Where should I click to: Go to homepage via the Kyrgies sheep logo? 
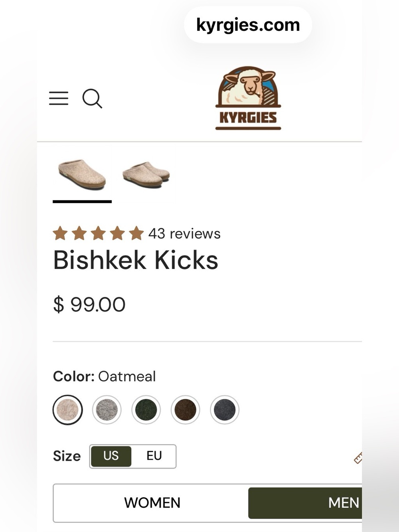(248, 98)
